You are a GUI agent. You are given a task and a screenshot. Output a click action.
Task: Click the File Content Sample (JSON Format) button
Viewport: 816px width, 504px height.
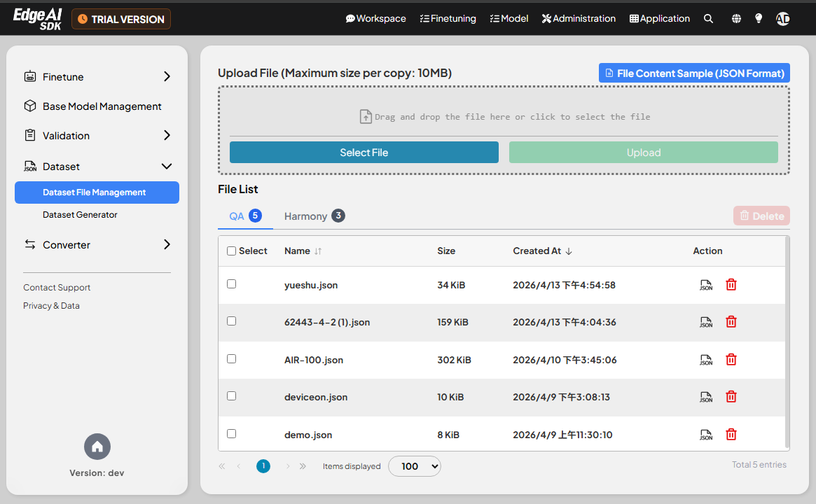(x=693, y=73)
